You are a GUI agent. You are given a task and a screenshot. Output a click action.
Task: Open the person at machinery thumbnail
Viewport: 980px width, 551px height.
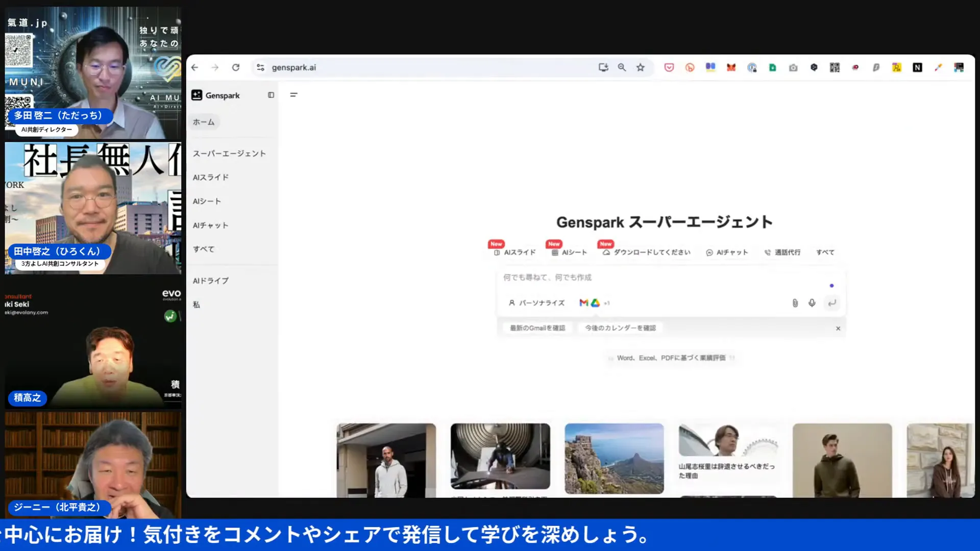point(500,456)
